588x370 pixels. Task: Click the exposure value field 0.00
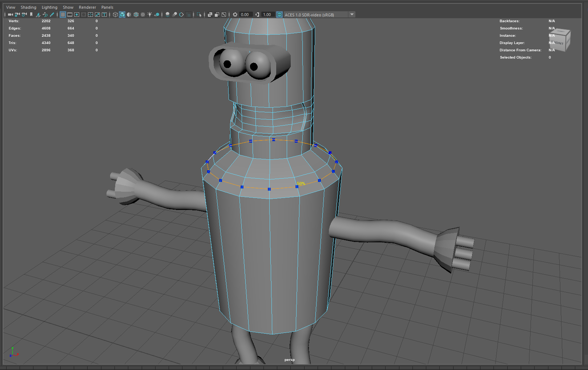tap(246, 15)
